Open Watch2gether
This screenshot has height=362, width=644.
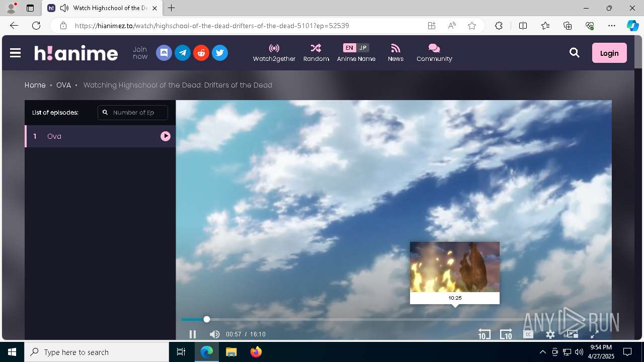(274, 53)
